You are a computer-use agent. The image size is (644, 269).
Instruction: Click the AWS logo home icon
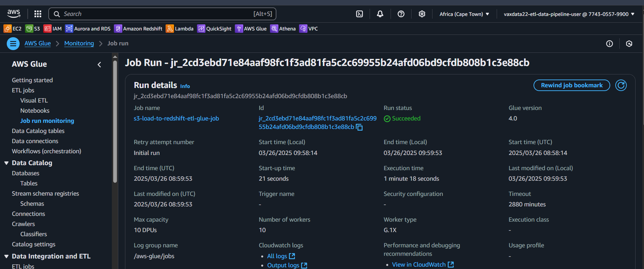[x=14, y=14]
